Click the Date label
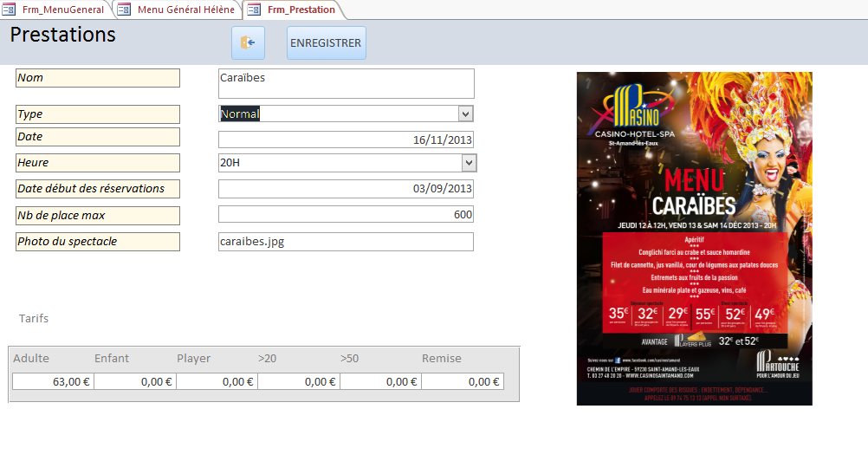This screenshot has height=461, width=868. 98,137
